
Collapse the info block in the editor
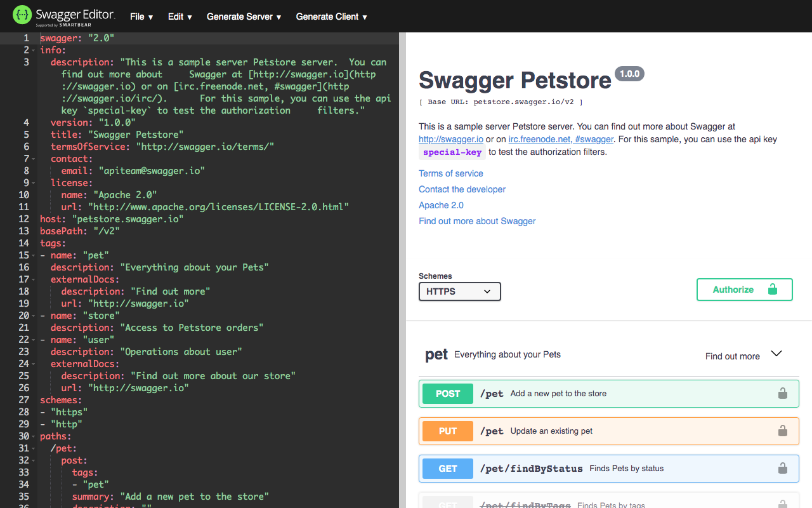[x=32, y=50]
